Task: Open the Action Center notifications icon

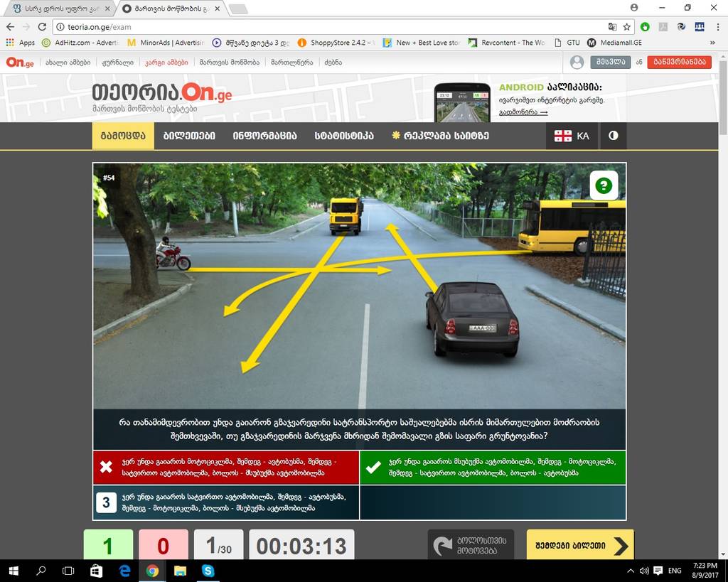Action: [658, 571]
